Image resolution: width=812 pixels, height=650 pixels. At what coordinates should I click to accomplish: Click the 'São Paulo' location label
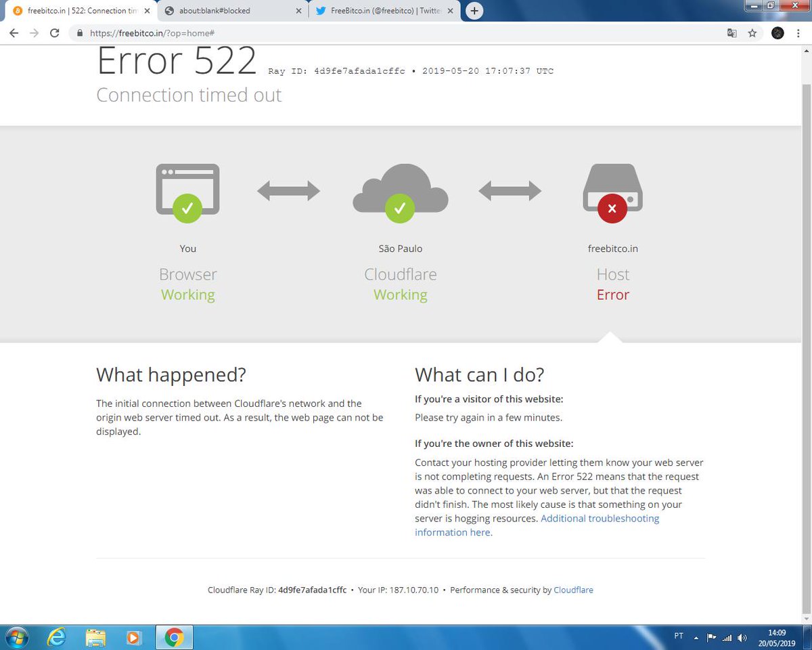click(x=400, y=248)
